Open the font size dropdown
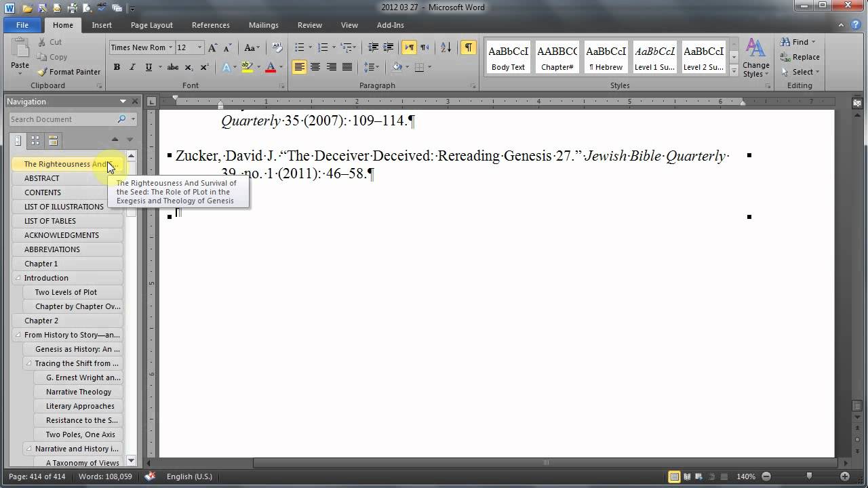Screen dimensions: 868x488 pyautogui.click(x=199, y=47)
